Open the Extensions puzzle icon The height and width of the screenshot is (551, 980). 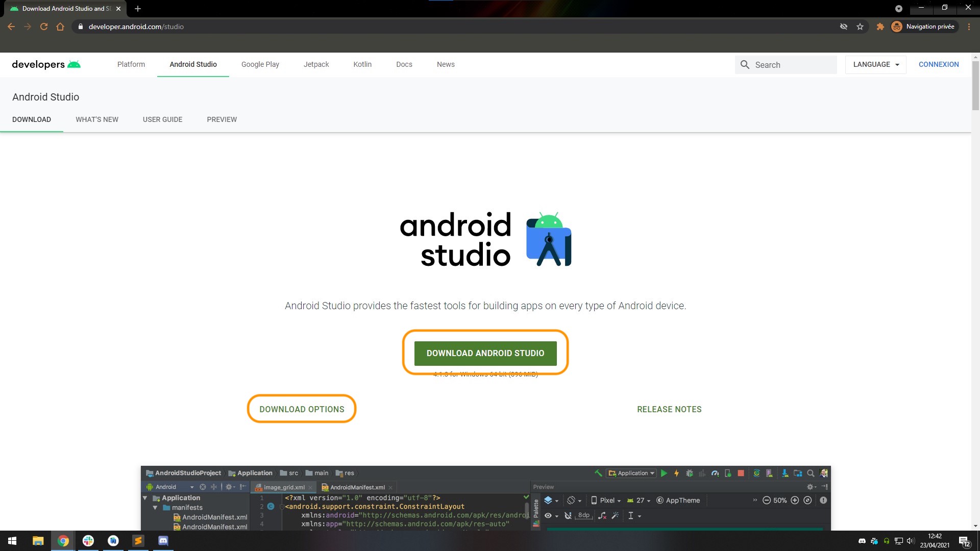(880, 27)
